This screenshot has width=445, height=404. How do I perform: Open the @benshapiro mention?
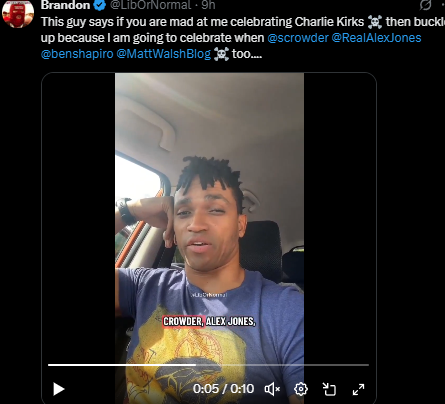pyautogui.click(x=77, y=54)
